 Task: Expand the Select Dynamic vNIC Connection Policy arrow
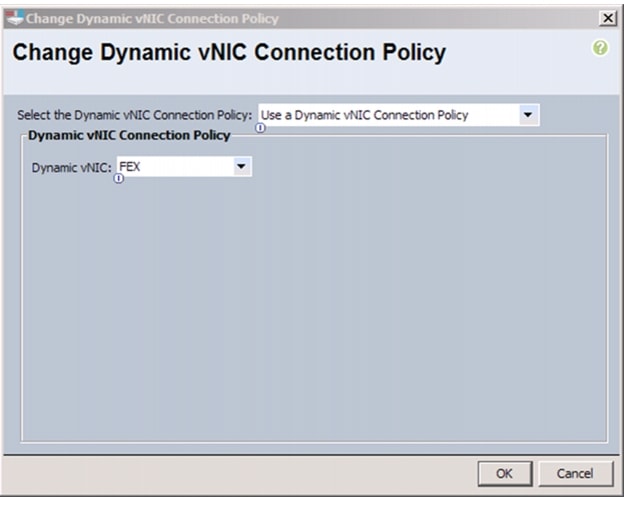(528, 115)
